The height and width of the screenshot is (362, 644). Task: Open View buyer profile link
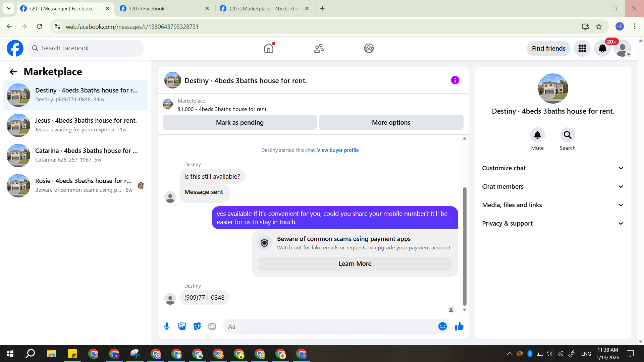coord(338,150)
